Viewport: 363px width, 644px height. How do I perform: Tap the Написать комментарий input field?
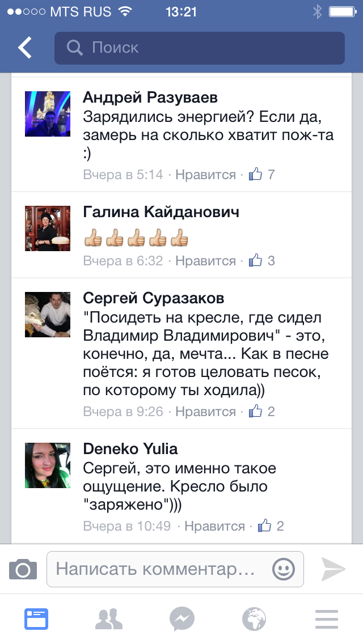(175, 569)
